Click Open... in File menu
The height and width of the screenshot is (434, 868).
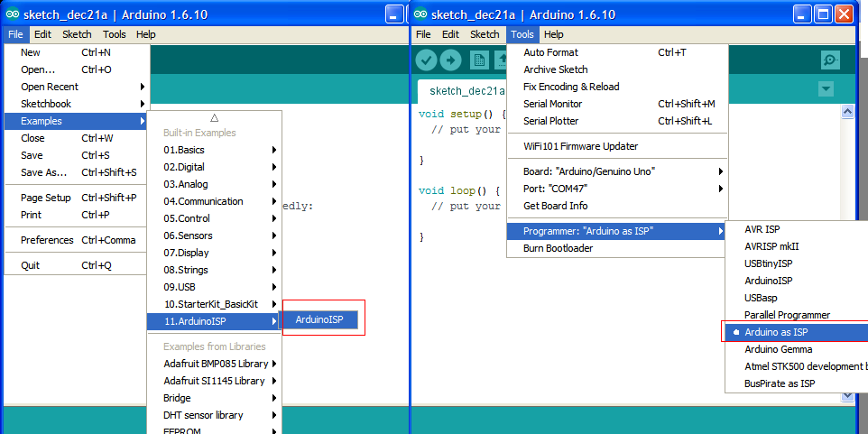tap(77, 69)
